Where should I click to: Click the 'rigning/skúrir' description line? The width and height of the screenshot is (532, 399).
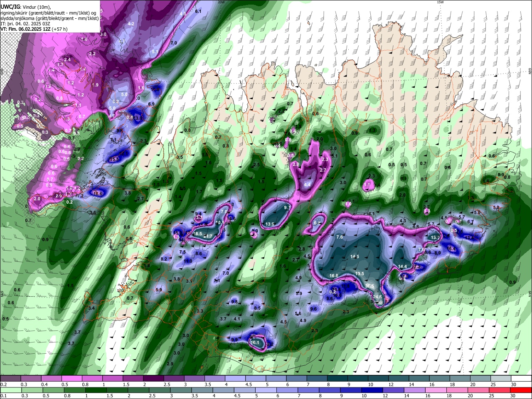pos(48,13)
